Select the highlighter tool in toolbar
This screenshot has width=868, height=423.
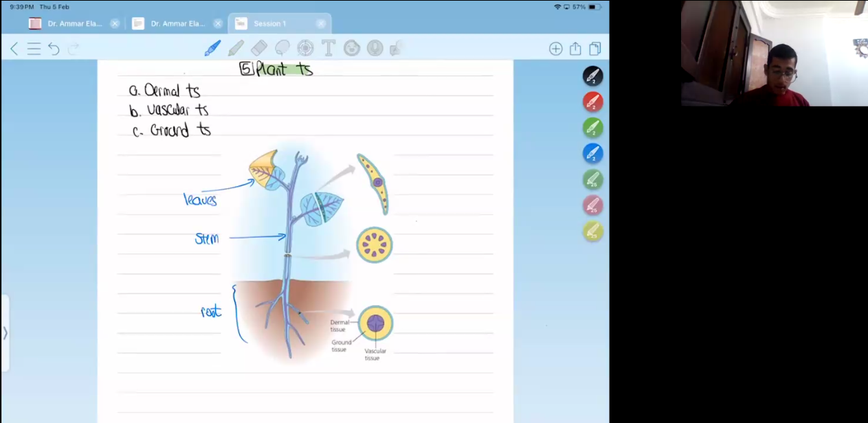click(x=236, y=48)
